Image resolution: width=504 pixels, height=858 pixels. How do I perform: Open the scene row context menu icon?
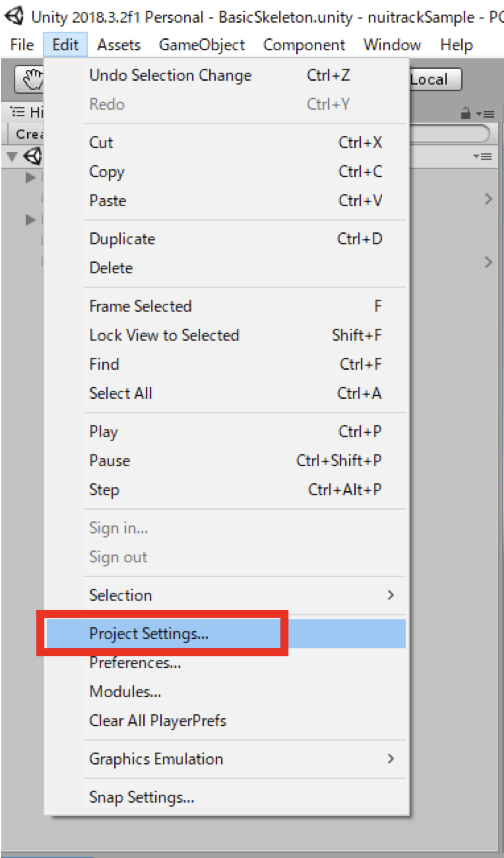click(483, 156)
